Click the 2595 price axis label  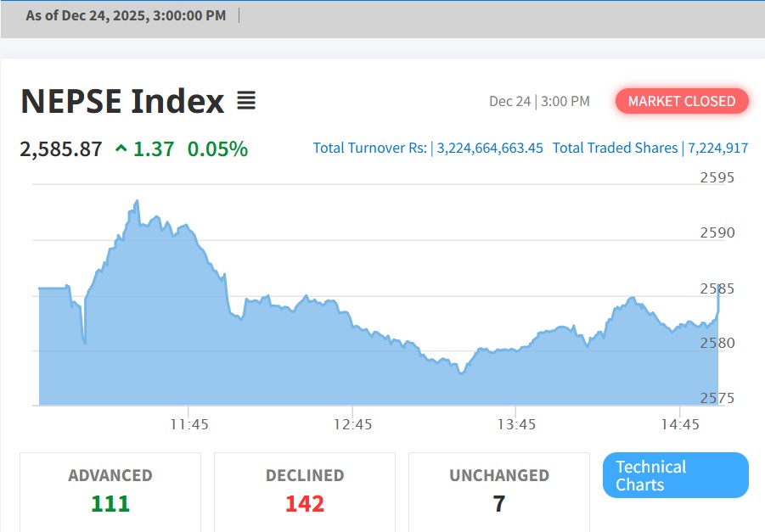point(717,177)
